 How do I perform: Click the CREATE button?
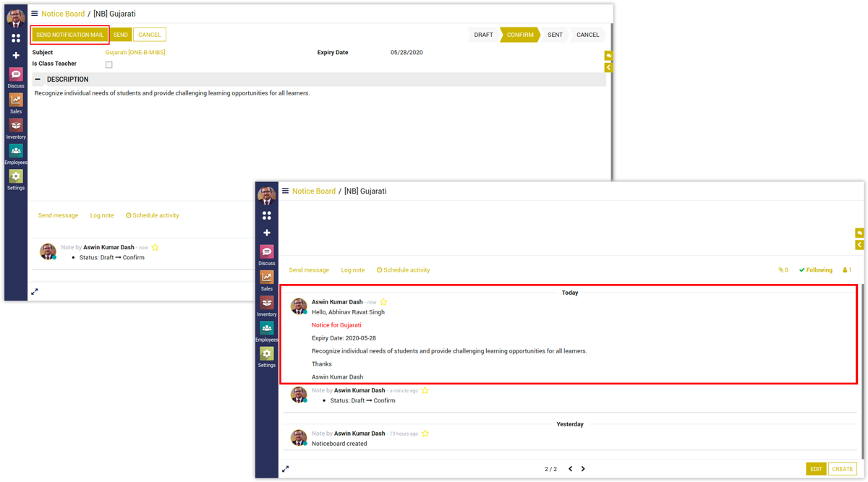842,469
